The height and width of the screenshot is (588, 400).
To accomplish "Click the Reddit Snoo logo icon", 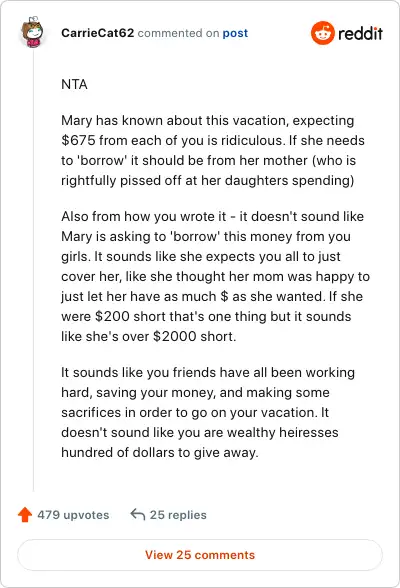I will coord(322,33).
